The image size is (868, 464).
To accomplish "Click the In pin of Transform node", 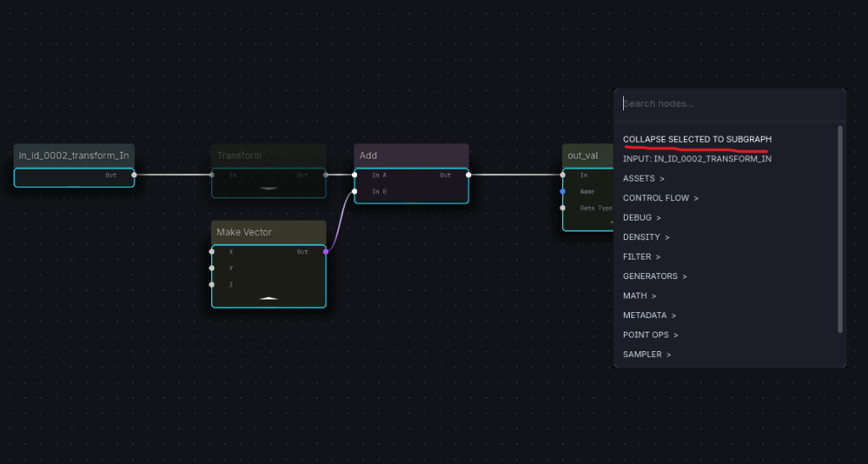I will [211, 175].
